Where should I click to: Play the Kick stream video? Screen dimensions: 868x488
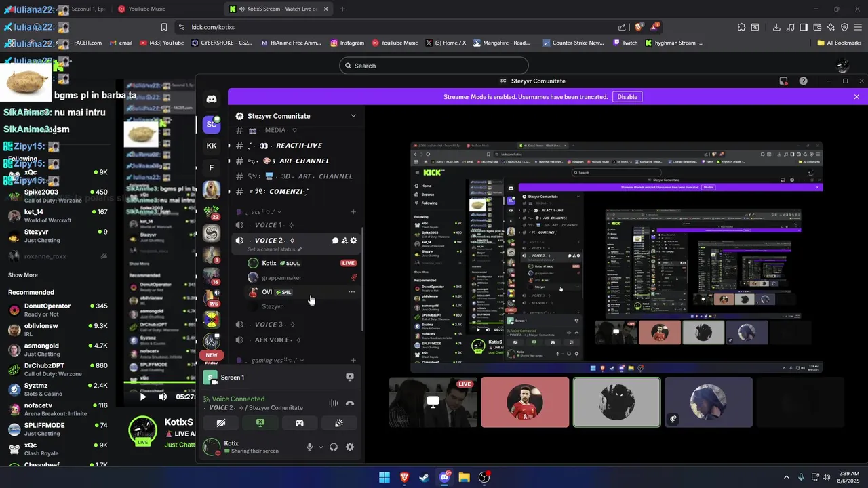(143, 396)
